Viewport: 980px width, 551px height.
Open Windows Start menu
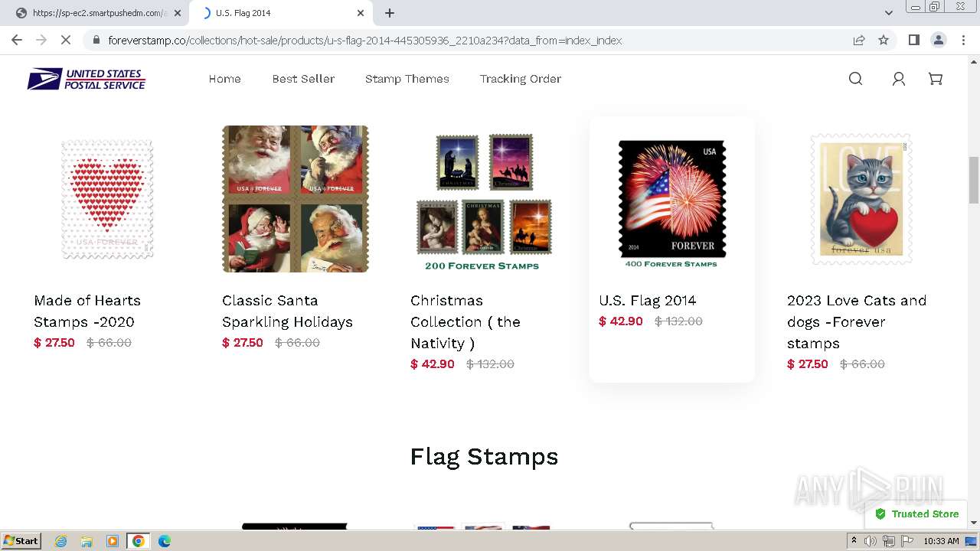click(21, 541)
